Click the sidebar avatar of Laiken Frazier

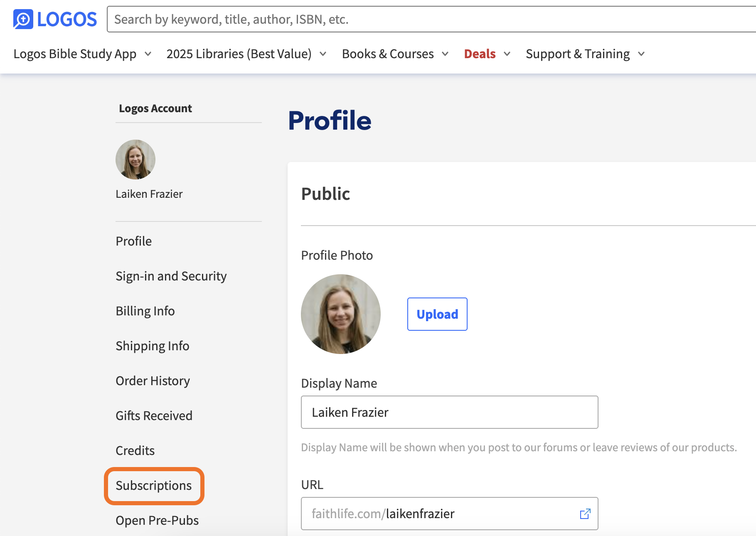click(x=135, y=160)
